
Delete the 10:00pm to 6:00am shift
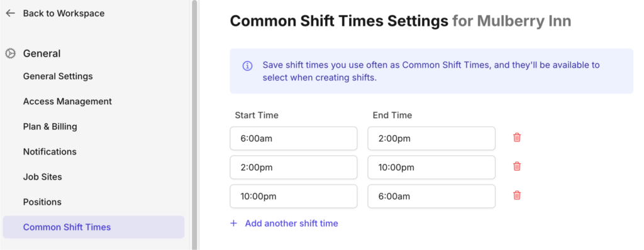pyautogui.click(x=517, y=195)
